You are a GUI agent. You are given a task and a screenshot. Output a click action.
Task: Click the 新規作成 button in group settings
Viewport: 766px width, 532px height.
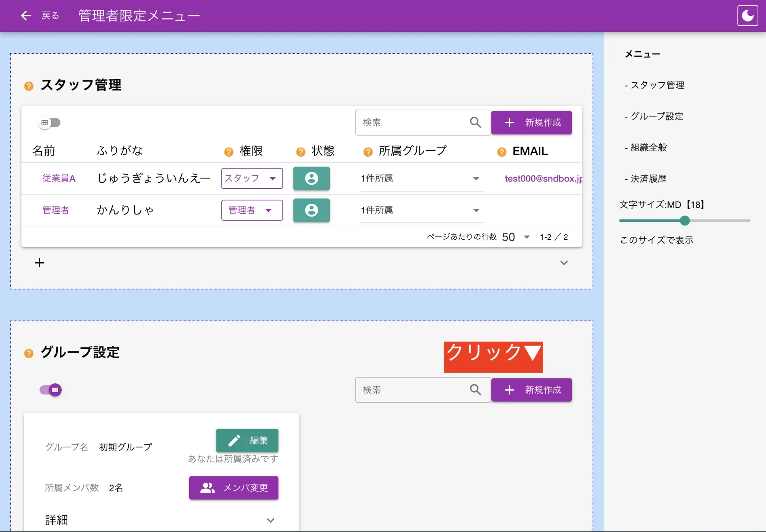coord(532,390)
